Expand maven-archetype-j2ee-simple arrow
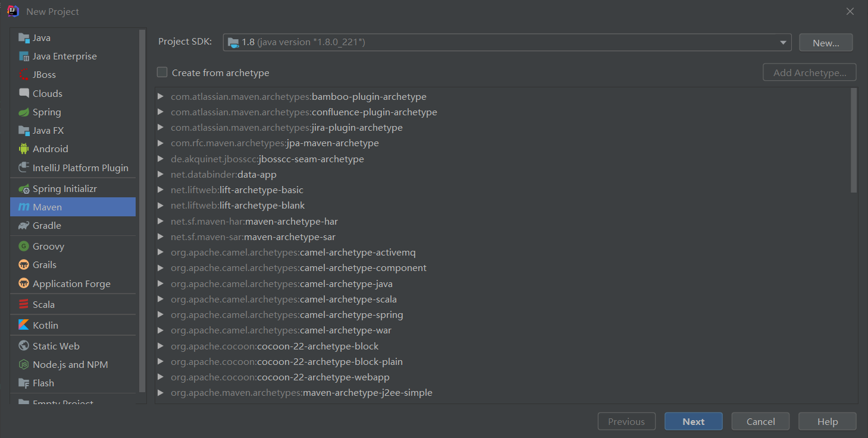The image size is (868, 438). click(x=161, y=392)
